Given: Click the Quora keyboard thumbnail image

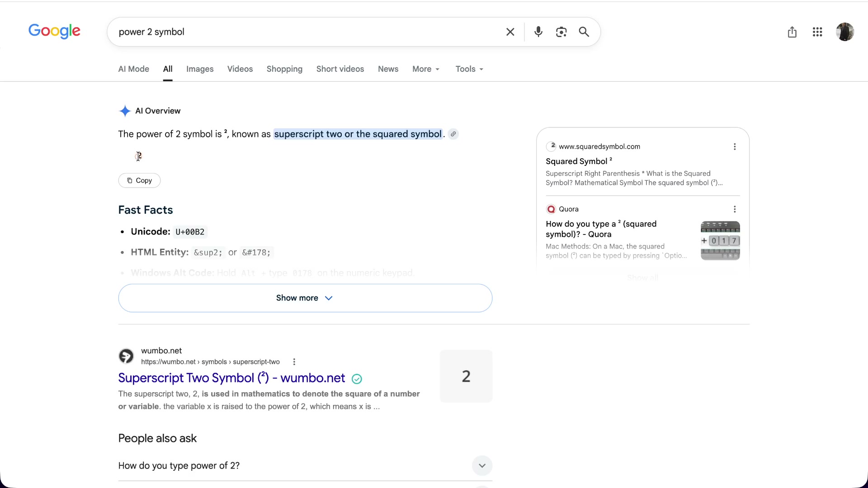Looking at the screenshot, I should pos(720,241).
